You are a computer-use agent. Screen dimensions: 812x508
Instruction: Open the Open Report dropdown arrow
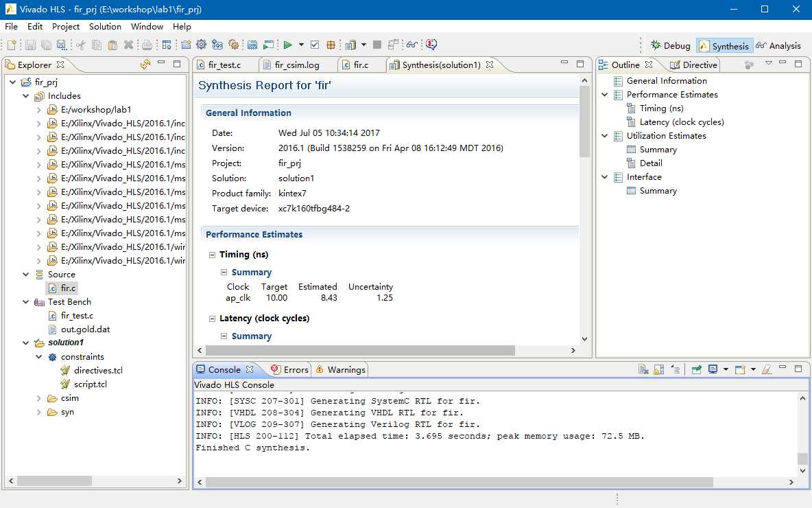pos(363,45)
